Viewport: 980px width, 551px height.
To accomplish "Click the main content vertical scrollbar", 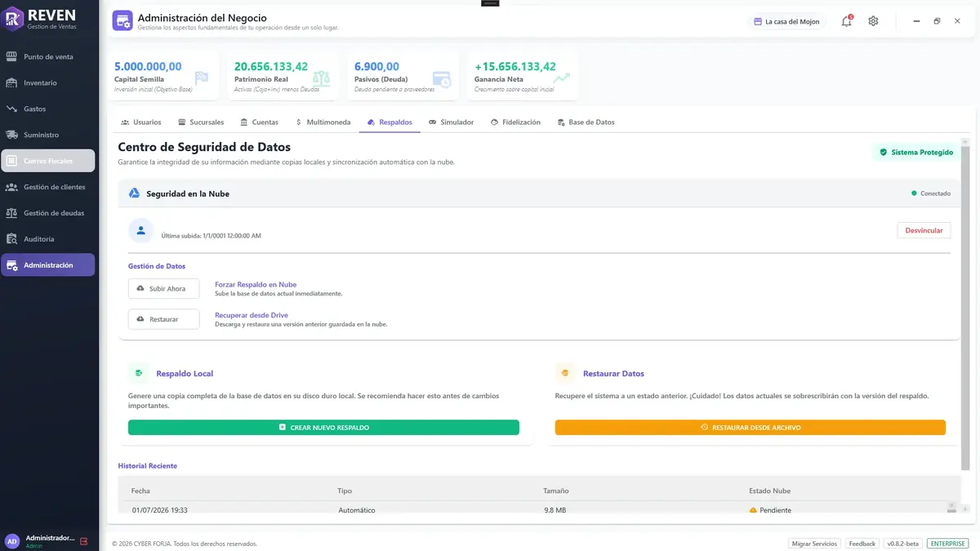I will 965,308.
